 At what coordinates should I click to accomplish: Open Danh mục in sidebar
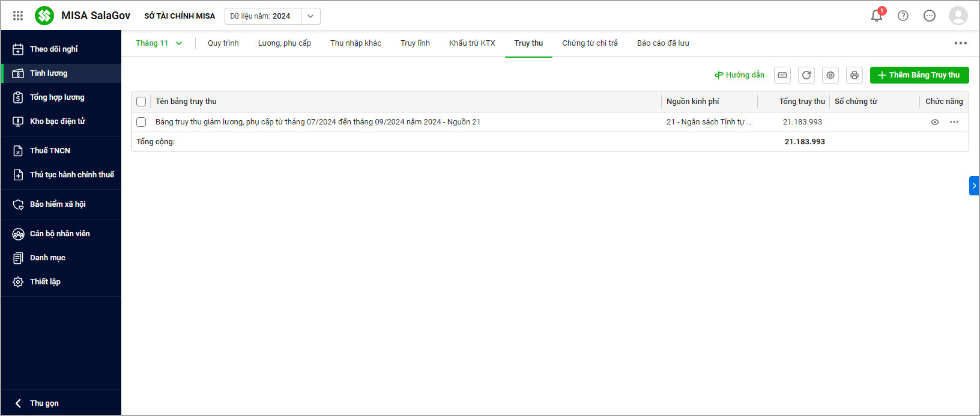point(61,258)
